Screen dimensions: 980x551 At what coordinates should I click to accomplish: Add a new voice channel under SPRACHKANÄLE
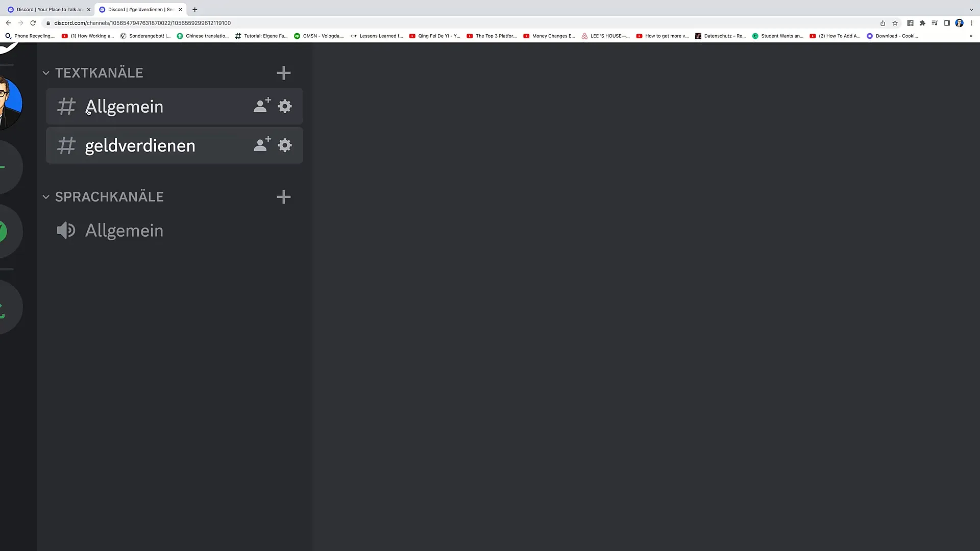click(x=283, y=197)
